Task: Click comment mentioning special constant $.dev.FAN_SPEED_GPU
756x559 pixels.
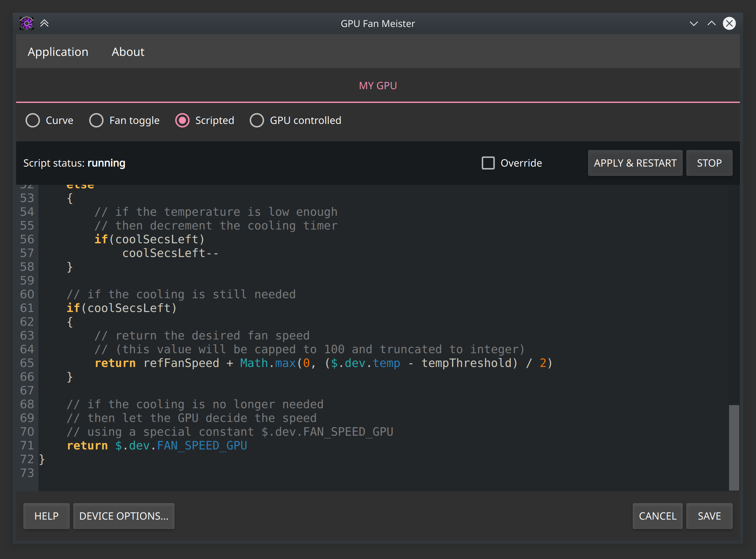Action: pos(230,432)
